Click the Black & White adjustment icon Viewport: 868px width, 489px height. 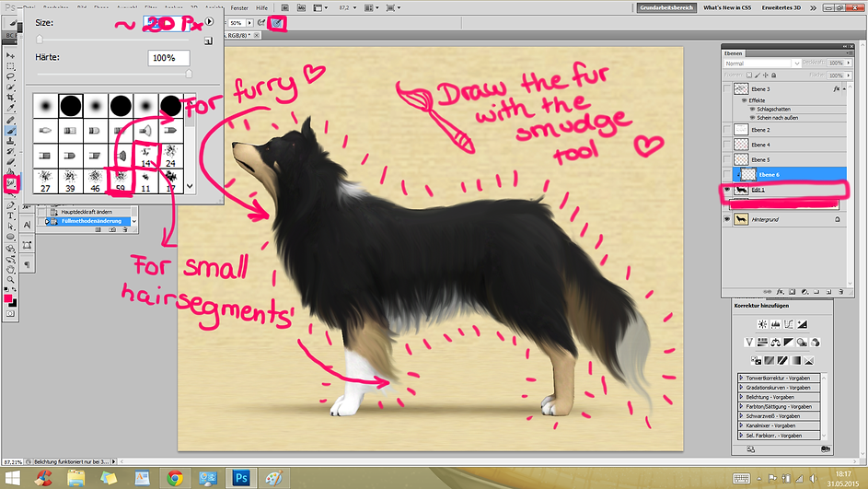click(789, 343)
